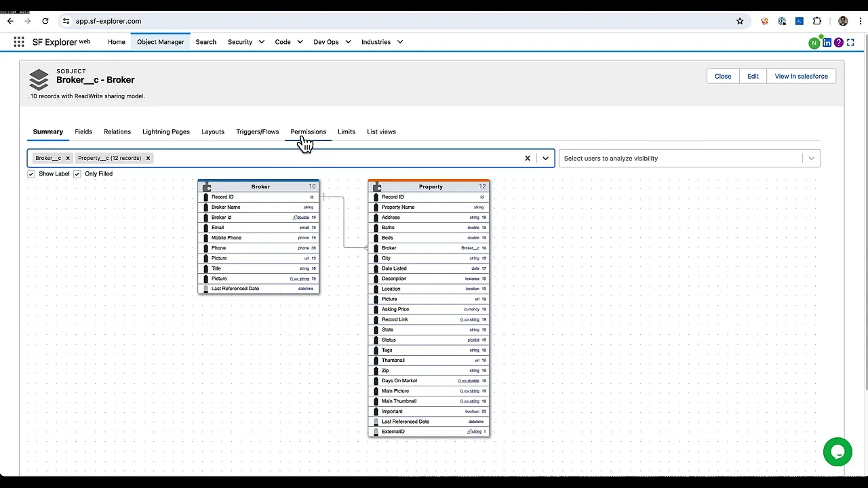Click the field icon beside Asking Price row

[376, 309]
